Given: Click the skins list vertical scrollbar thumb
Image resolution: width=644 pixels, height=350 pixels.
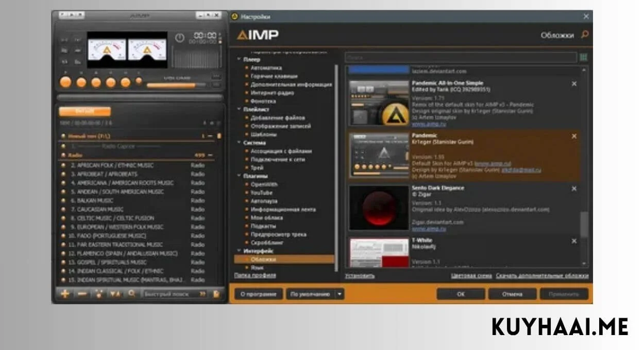Looking at the screenshot, I should 584,224.
